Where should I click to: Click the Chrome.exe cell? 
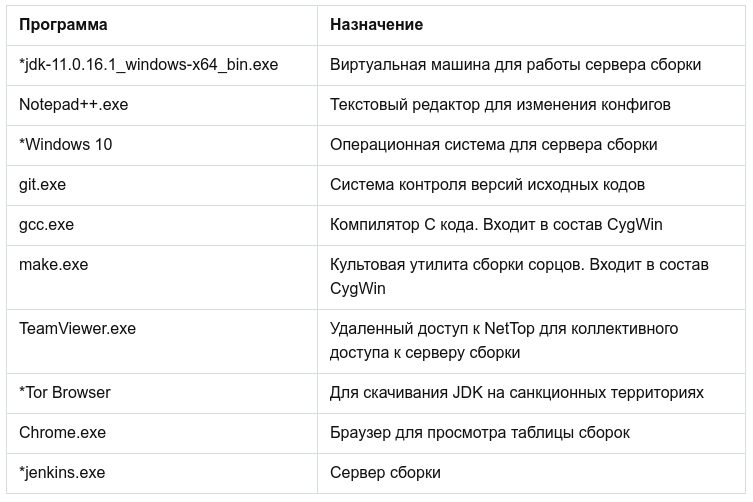pyautogui.click(x=162, y=433)
